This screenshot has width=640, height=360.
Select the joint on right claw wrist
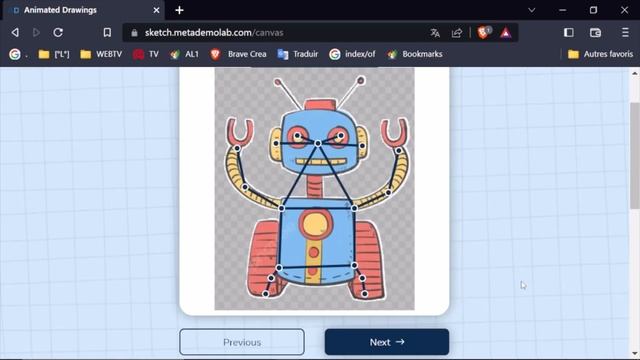399,151
